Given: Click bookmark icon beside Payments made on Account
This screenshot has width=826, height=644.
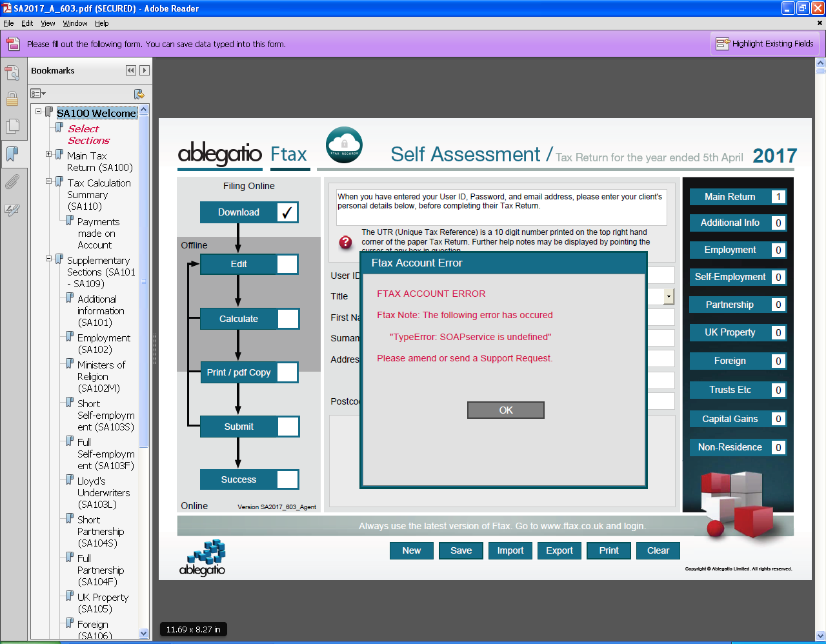Looking at the screenshot, I should [x=70, y=221].
